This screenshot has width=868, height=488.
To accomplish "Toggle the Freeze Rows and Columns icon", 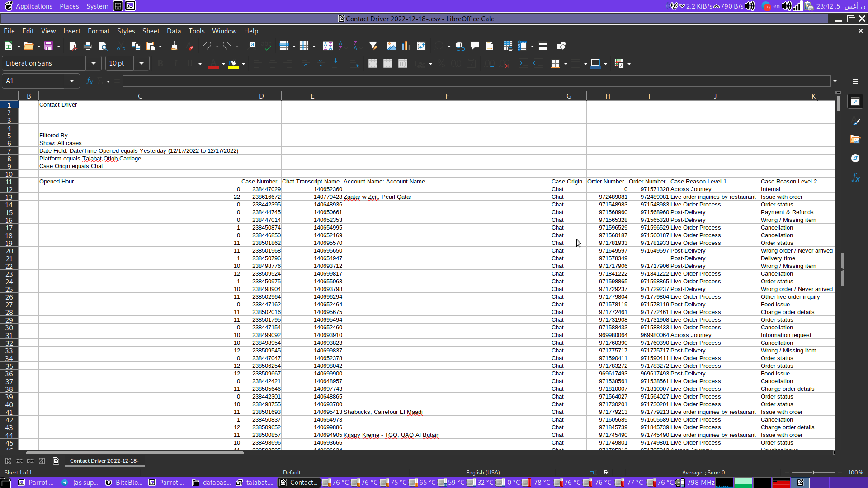I will (x=523, y=46).
